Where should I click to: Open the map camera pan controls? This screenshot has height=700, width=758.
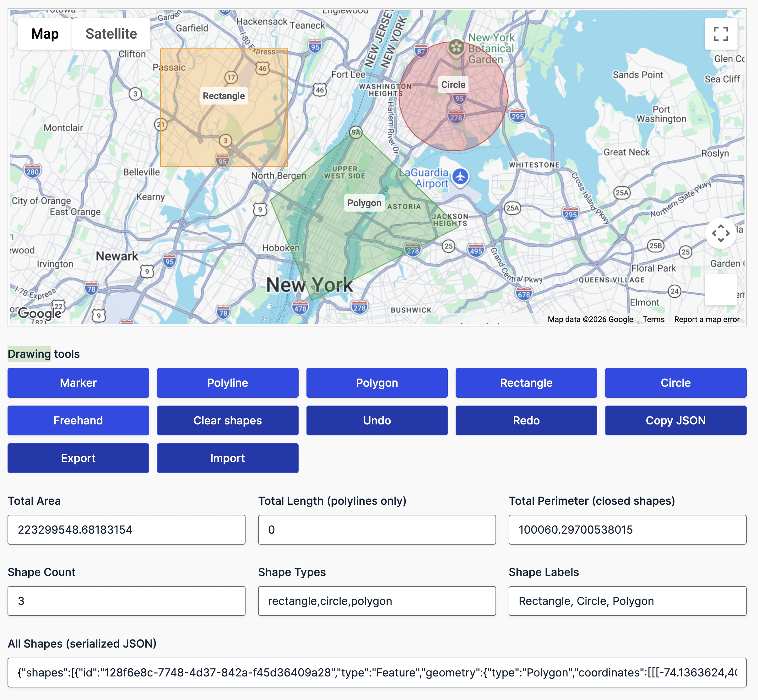(721, 233)
